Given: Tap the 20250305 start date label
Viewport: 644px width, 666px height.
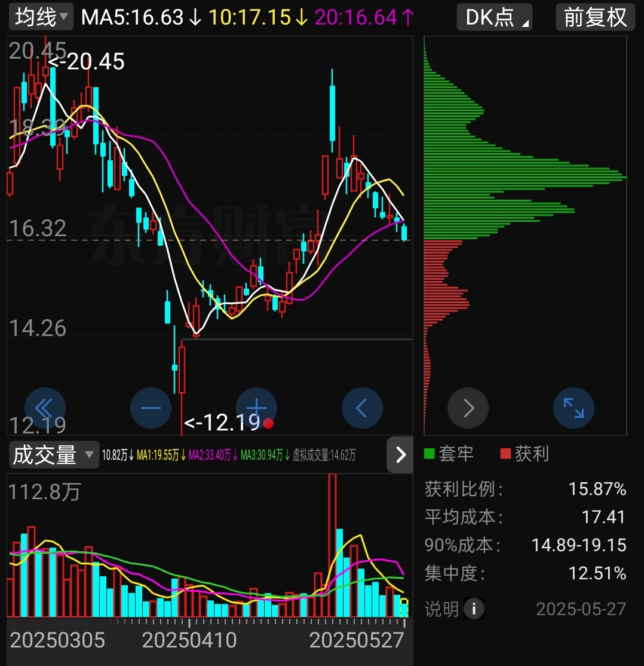Looking at the screenshot, I should 57,640.
